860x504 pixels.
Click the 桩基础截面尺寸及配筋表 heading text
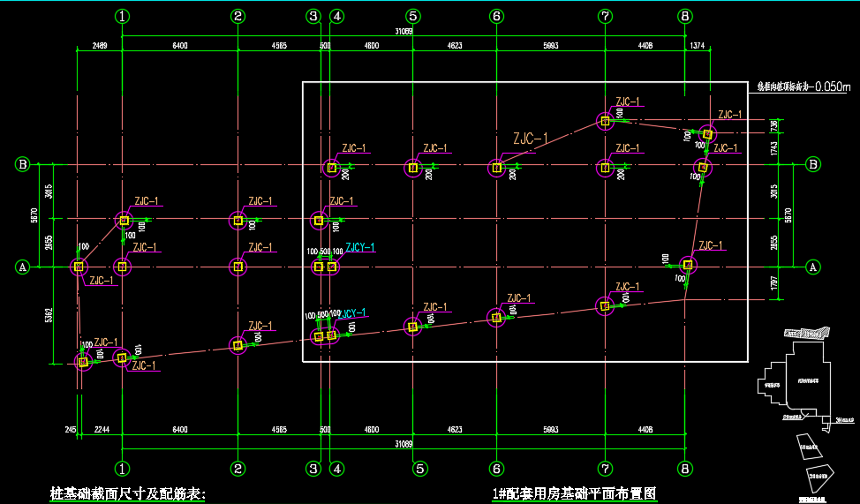point(128,493)
